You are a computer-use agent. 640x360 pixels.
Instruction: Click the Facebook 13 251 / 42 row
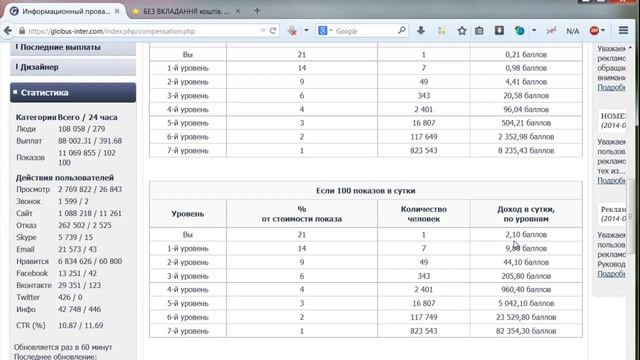click(57, 273)
